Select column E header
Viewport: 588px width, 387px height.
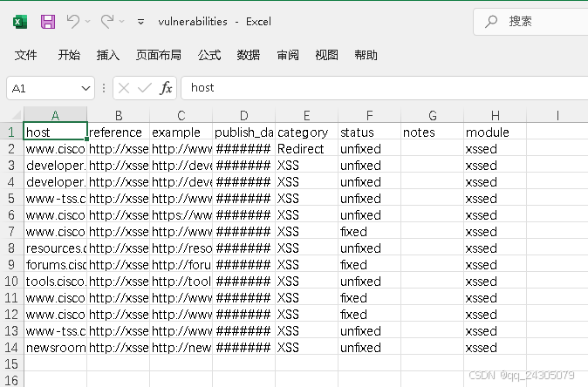coord(307,115)
